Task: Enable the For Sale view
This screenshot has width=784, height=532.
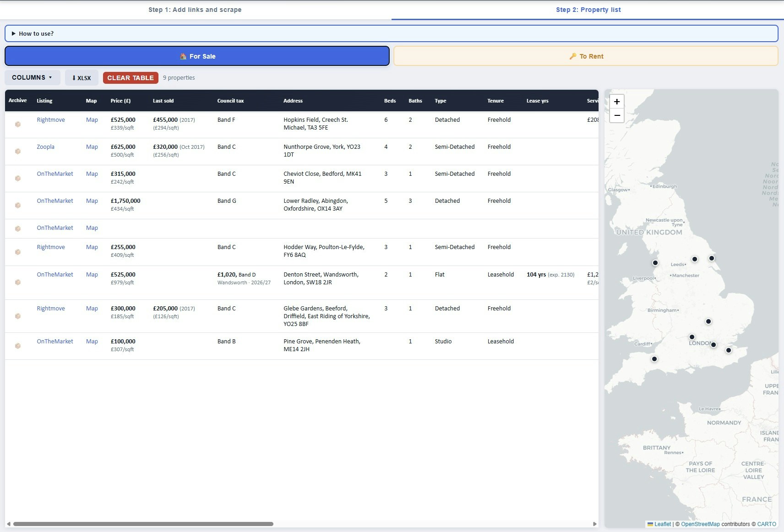Action: click(x=196, y=56)
